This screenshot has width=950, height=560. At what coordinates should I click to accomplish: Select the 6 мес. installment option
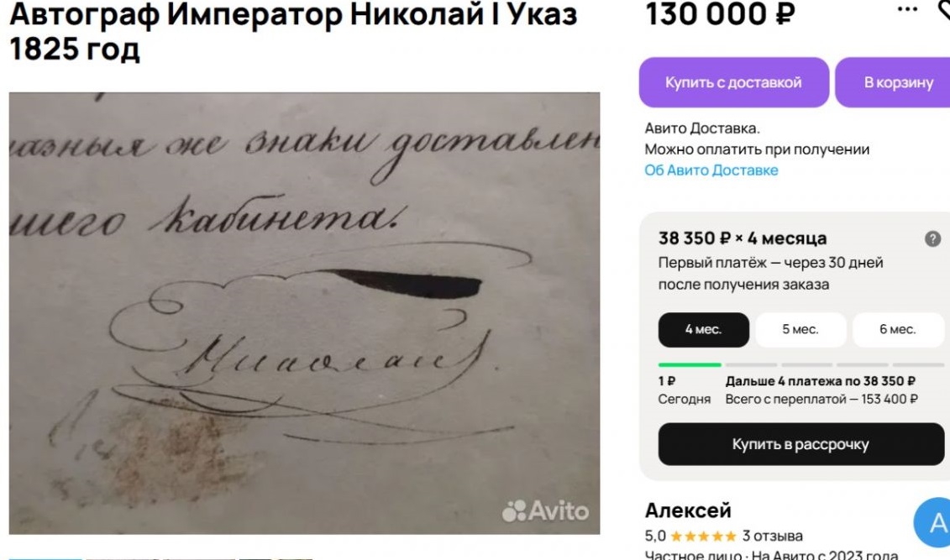click(x=898, y=329)
